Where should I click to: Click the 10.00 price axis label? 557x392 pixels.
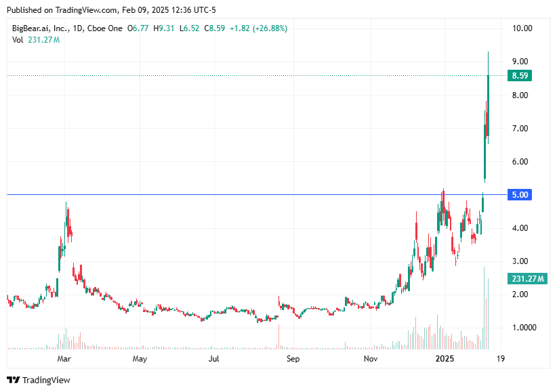click(522, 28)
